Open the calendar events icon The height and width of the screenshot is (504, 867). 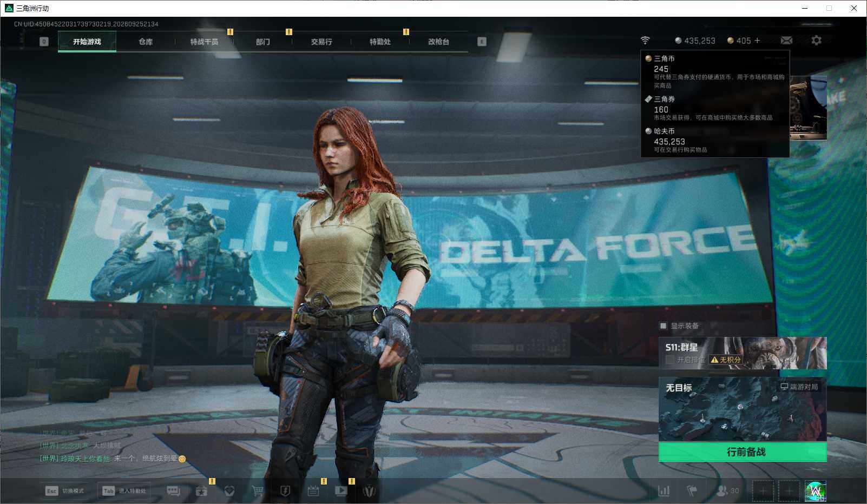tap(313, 491)
